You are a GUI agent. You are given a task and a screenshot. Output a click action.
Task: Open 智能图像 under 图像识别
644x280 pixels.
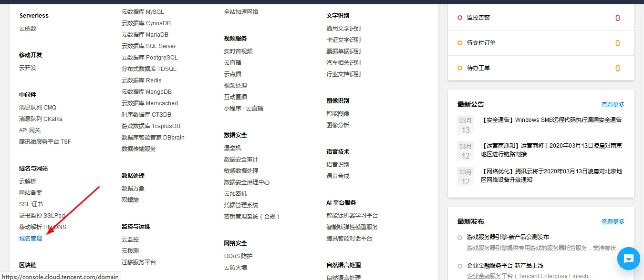[338, 114]
